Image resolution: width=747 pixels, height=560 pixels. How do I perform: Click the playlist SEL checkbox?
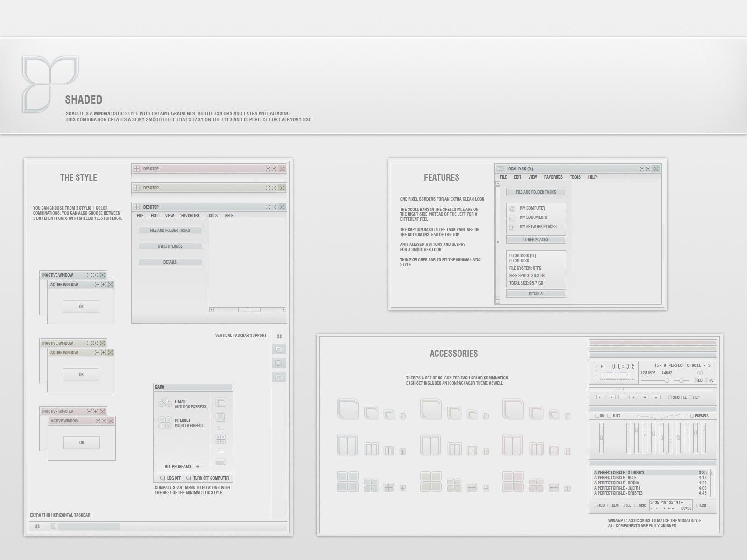pyautogui.click(x=623, y=505)
